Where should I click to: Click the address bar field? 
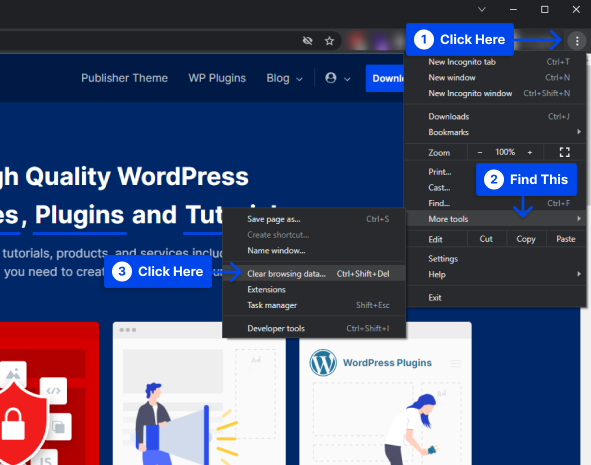click(170, 41)
